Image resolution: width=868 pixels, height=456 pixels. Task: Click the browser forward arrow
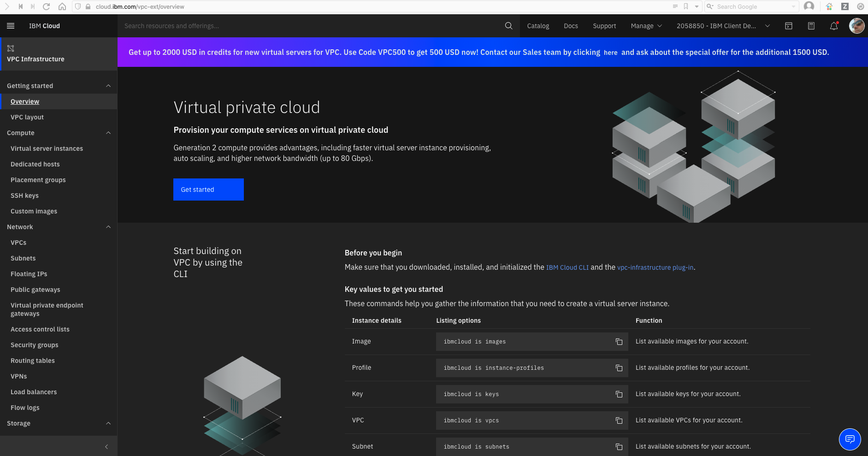(x=7, y=6)
